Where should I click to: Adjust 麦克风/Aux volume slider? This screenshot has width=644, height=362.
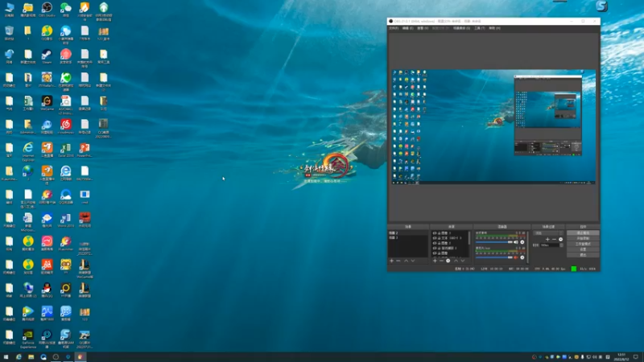[494, 257]
